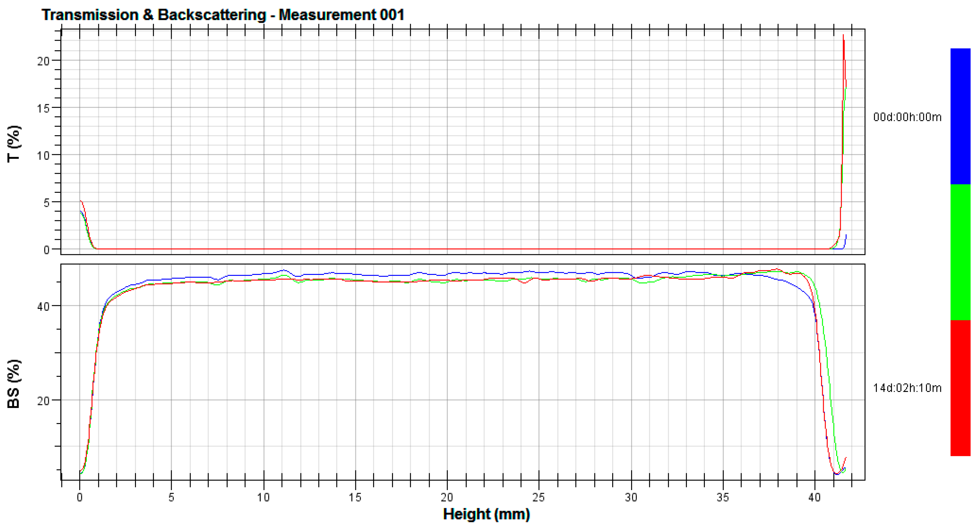Image resolution: width=980 pixels, height=531 pixels.
Task: Click the Height (mm) axis title
Action: (x=486, y=514)
